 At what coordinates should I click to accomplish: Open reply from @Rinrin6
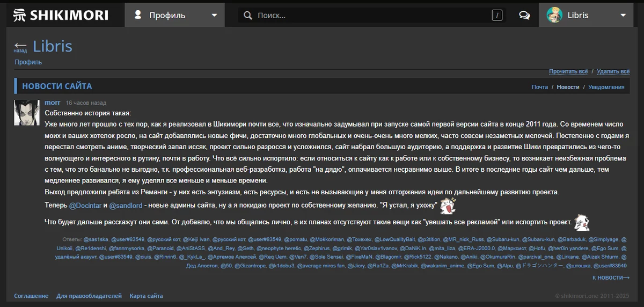(166, 258)
